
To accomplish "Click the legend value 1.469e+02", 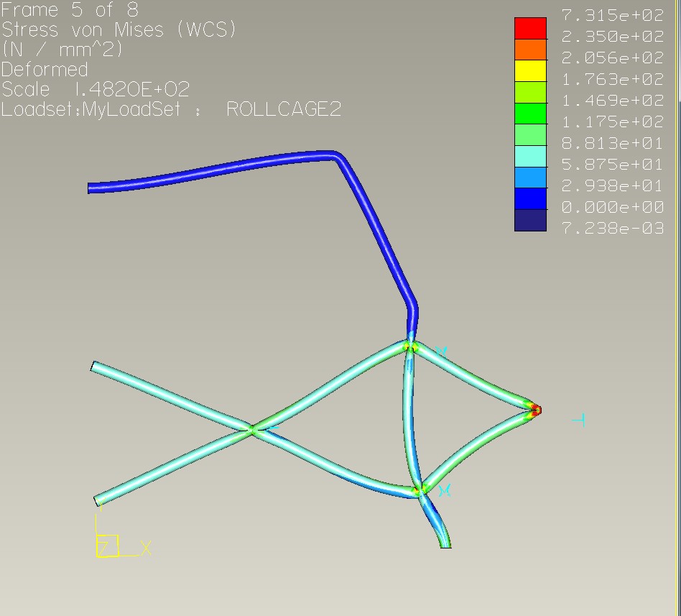I will [612, 101].
